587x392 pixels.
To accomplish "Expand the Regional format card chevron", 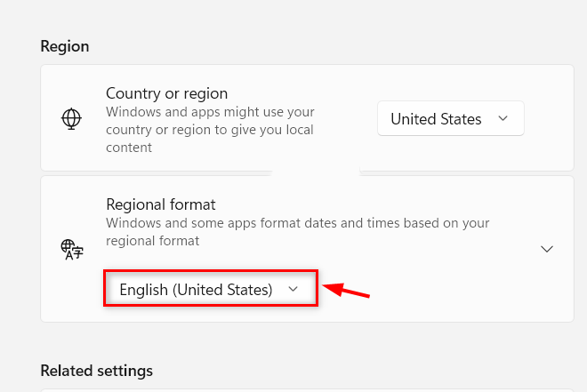I will point(547,249).
